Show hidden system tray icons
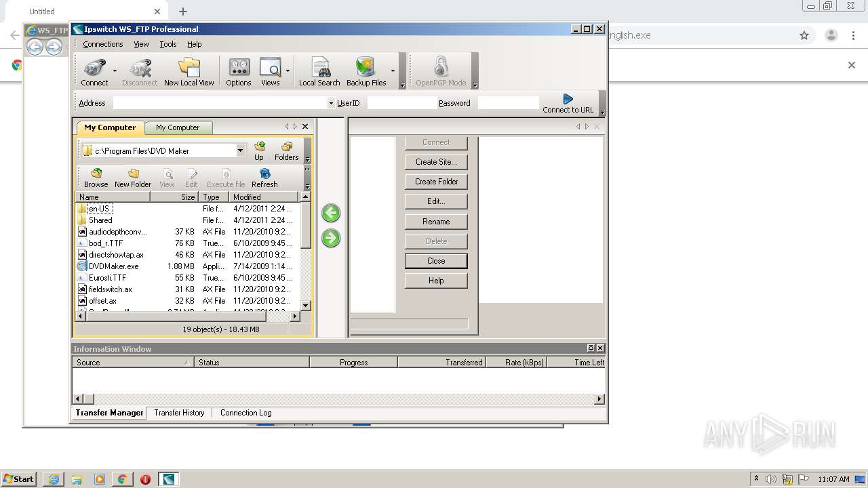This screenshot has height=488, width=868. coord(756,479)
